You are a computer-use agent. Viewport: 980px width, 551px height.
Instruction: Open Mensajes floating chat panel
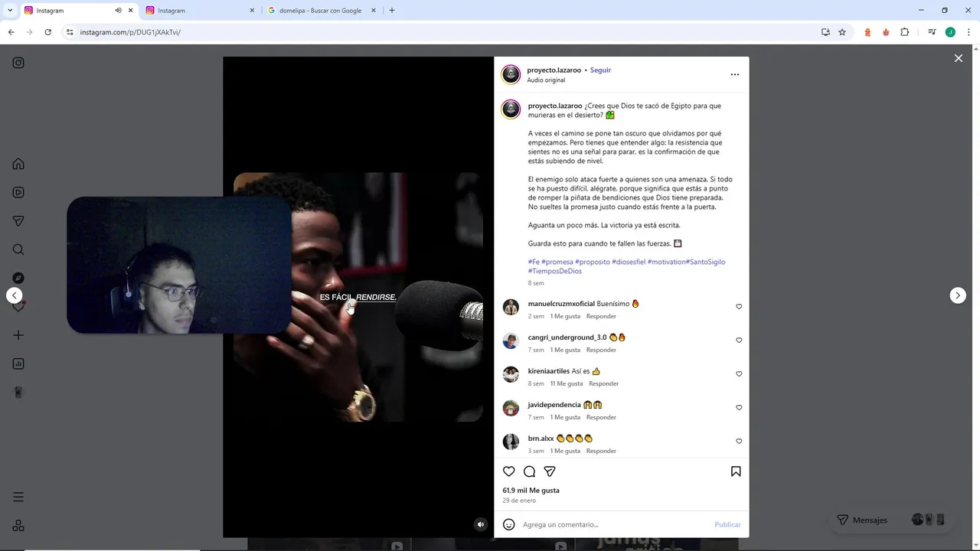891,520
